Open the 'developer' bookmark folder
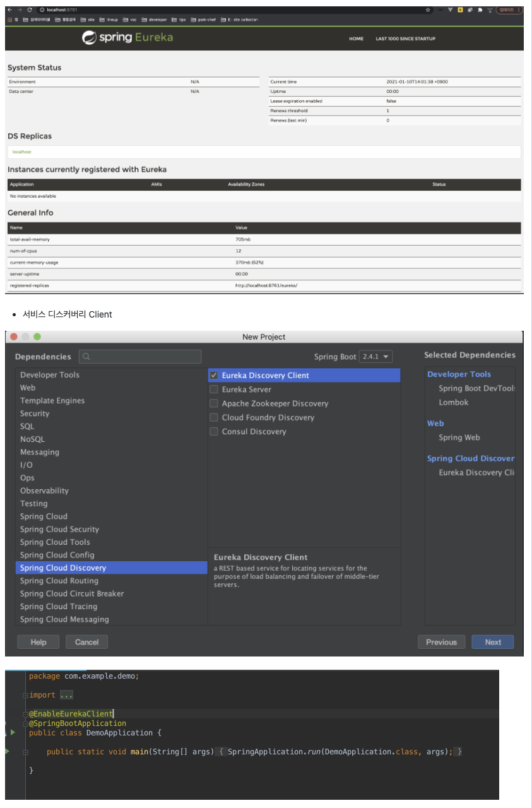The image size is (532, 808). 154,20
